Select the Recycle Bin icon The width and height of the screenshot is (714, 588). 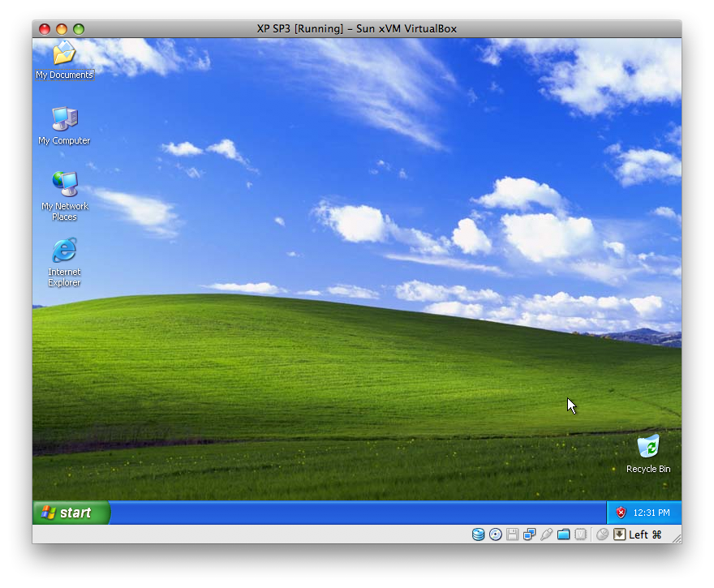648,453
